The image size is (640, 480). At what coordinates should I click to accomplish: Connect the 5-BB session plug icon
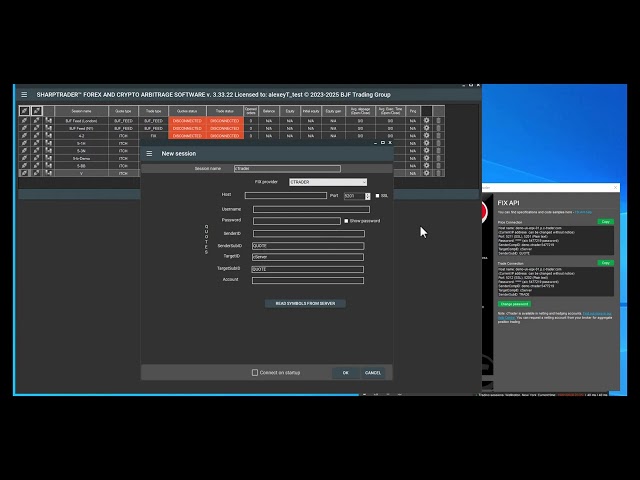coord(24,166)
